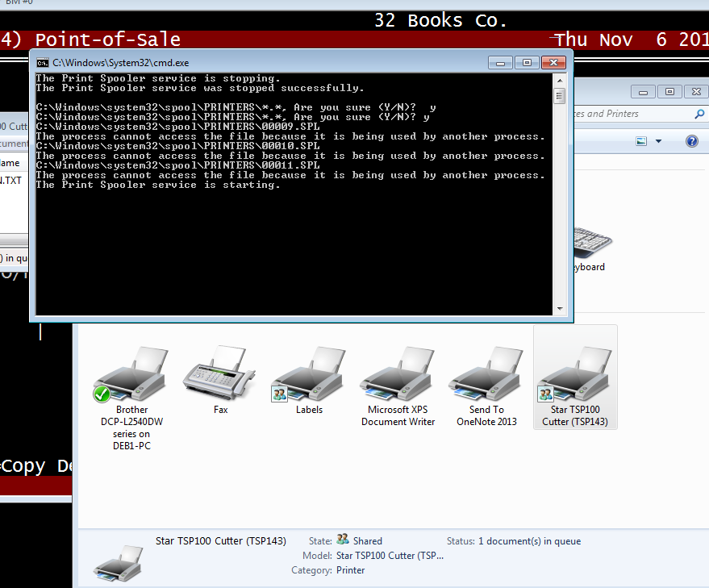Expand the view options dropdown arrow
This screenshot has width=709, height=588.
point(658,141)
